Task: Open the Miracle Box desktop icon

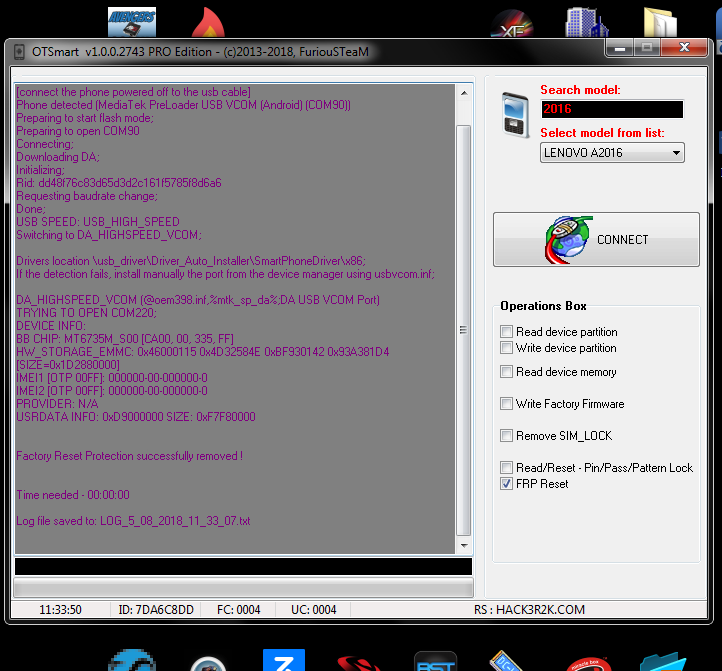Action: pyautogui.click(x=588, y=664)
